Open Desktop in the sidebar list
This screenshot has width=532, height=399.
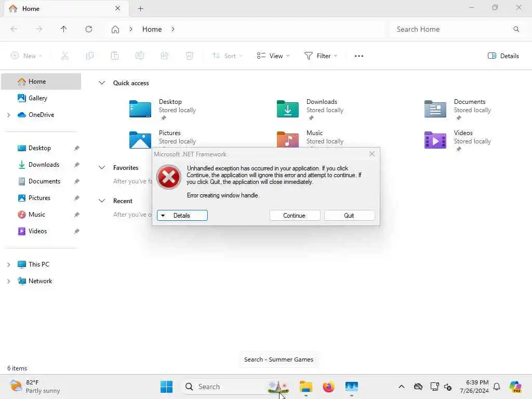(39, 148)
